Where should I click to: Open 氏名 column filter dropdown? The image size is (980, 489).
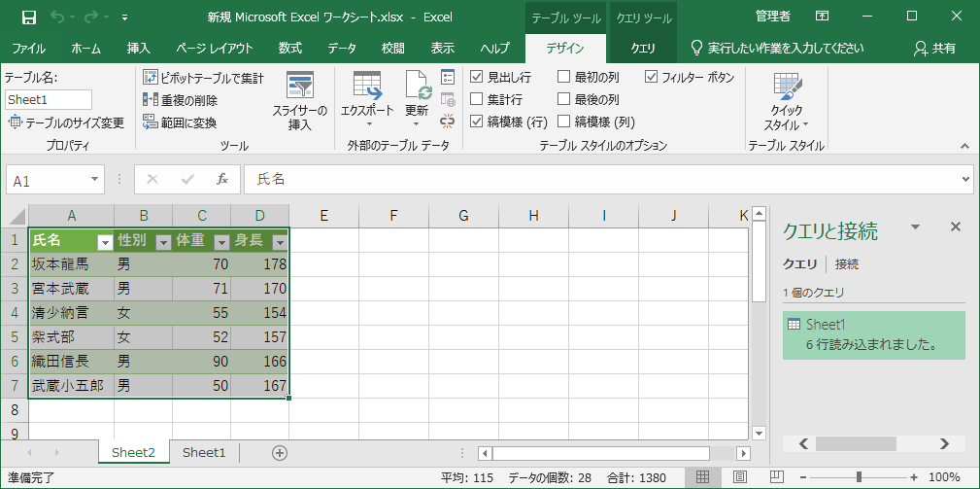[x=104, y=243]
